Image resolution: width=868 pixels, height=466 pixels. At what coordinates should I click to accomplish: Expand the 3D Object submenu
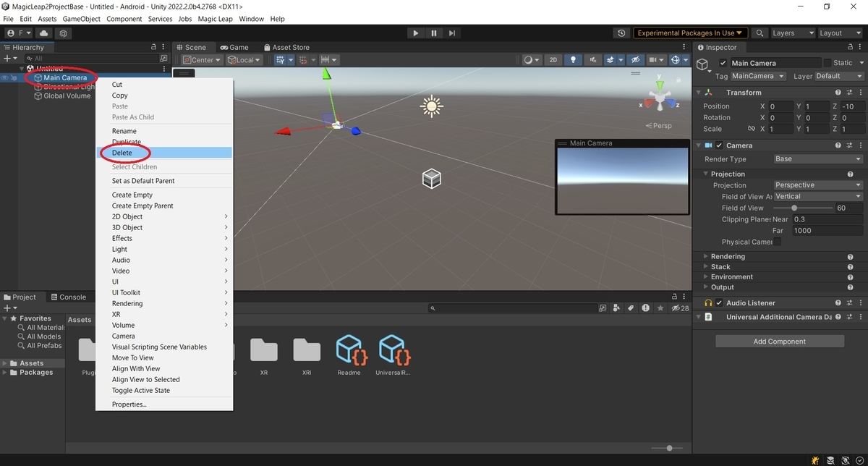click(x=164, y=227)
